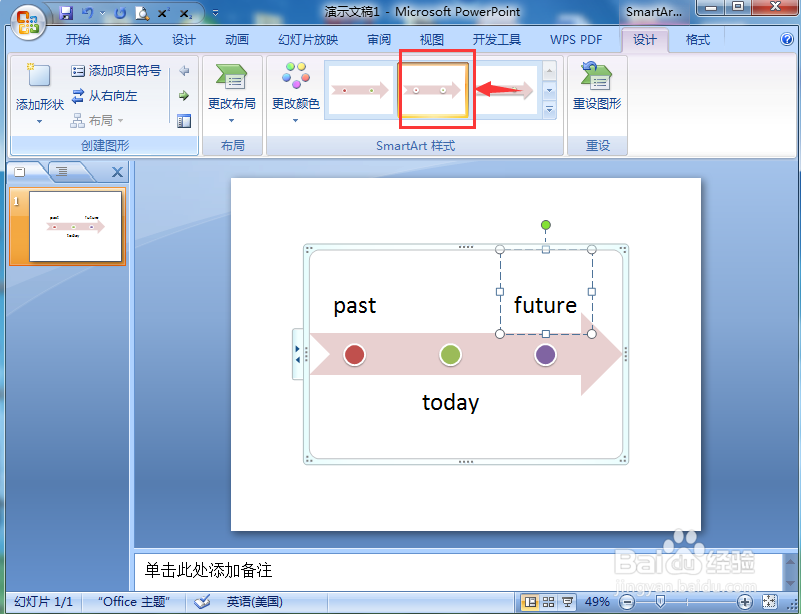Switch to slide sorter view
The image size is (801, 614).
tap(548, 602)
